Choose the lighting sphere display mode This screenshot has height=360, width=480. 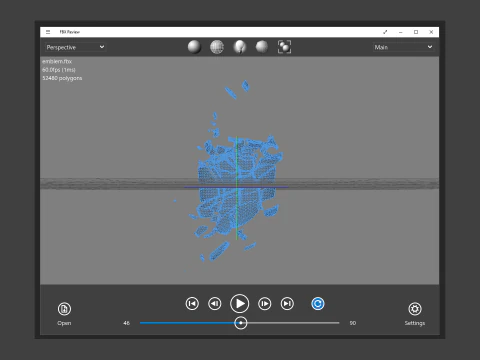pyautogui.click(x=239, y=47)
